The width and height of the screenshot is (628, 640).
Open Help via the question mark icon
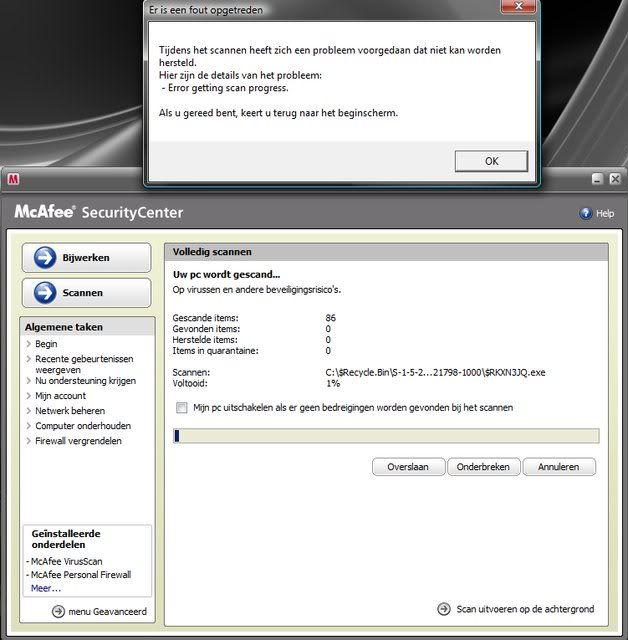[x=586, y=213]
